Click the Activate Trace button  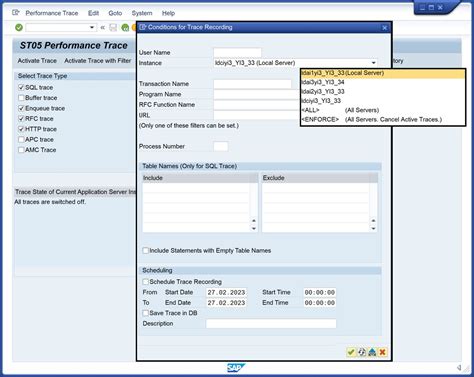(x=37, y=61)
